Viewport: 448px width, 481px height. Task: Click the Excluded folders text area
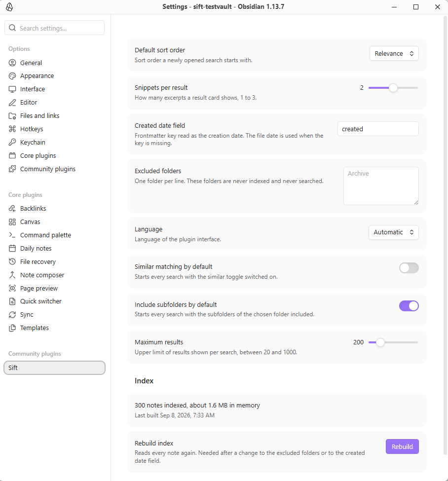[381, 186]
